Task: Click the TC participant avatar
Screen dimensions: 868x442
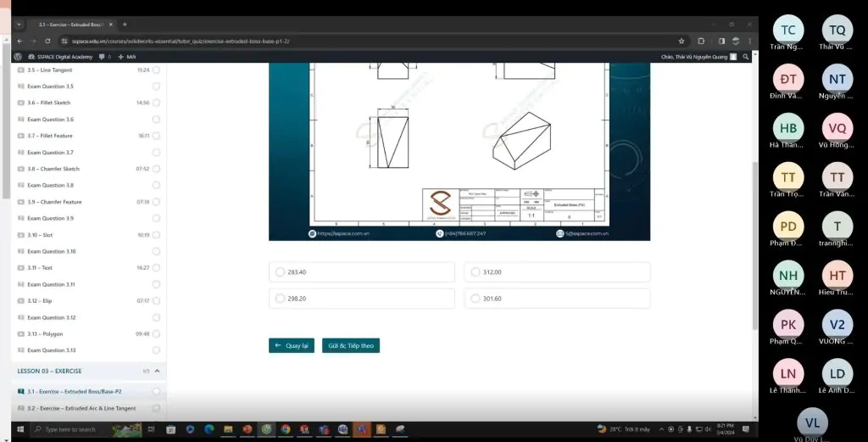Action: click(787, 30)
